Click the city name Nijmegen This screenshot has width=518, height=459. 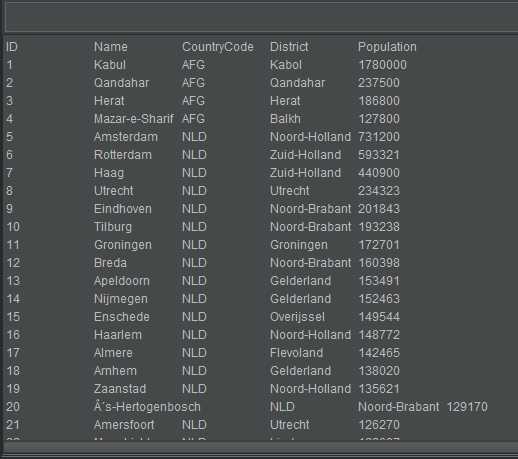point(121,299)
